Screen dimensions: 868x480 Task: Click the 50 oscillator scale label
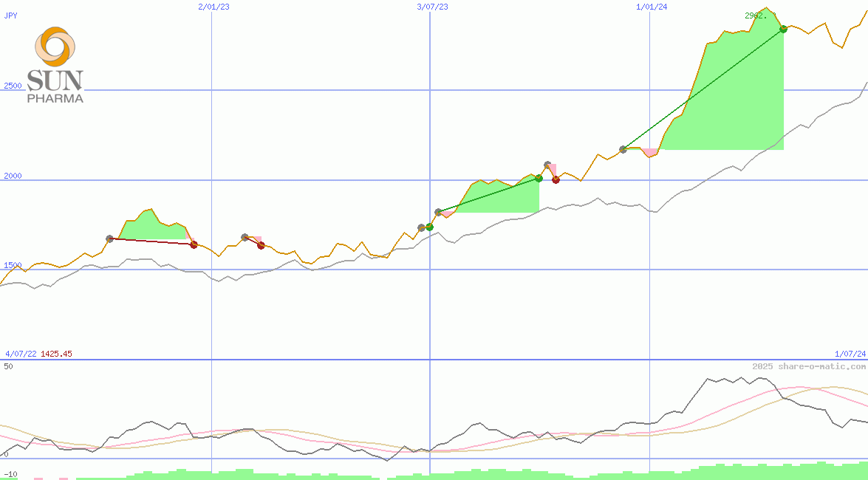(8, 366)
